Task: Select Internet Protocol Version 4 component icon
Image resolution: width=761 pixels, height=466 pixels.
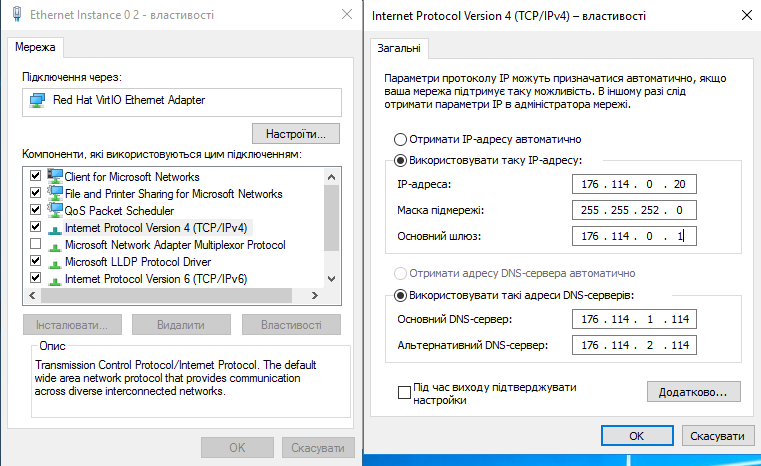Action: coord(55,229)
